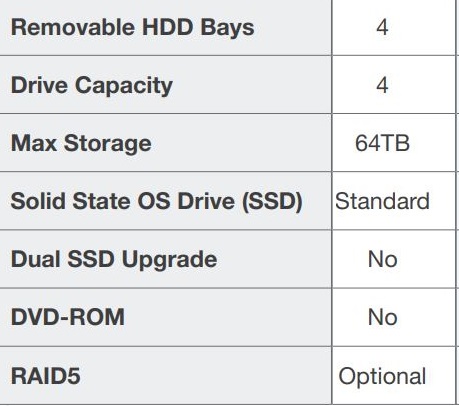Select the Optional value for RAID5
This screenshot has width=459, height=406.
click(x=382, y=376)
